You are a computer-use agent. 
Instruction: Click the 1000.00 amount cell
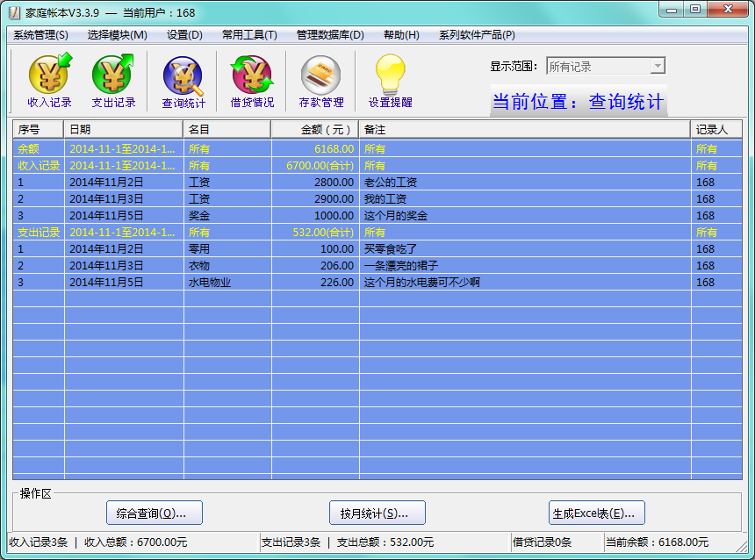coord(315,215)
